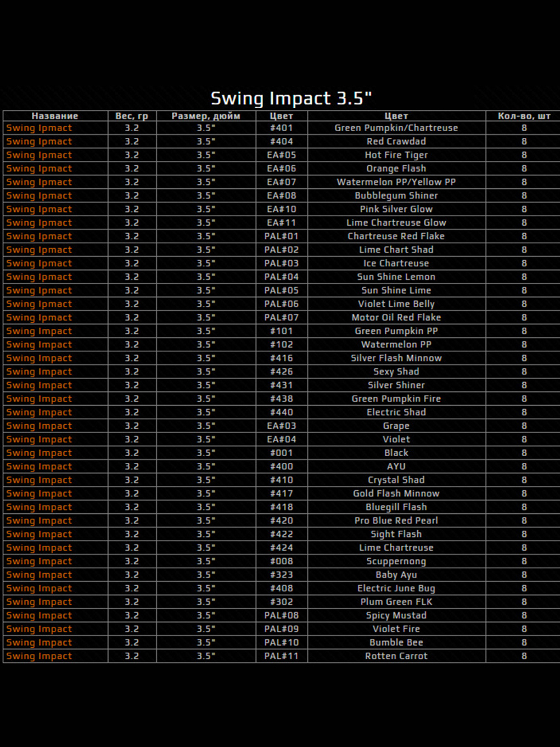Click the Swing Impact 3.5" title

[291, 98]
